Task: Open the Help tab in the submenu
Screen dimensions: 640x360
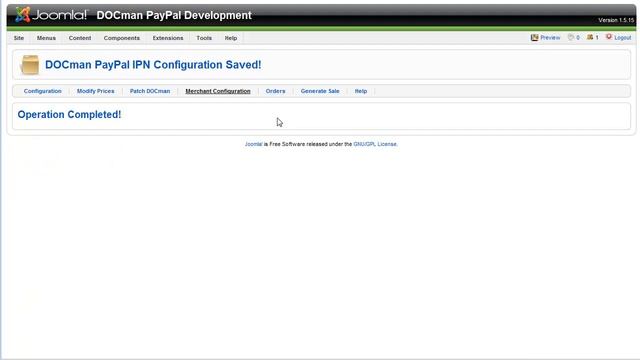Action: [x=361, y=91]
